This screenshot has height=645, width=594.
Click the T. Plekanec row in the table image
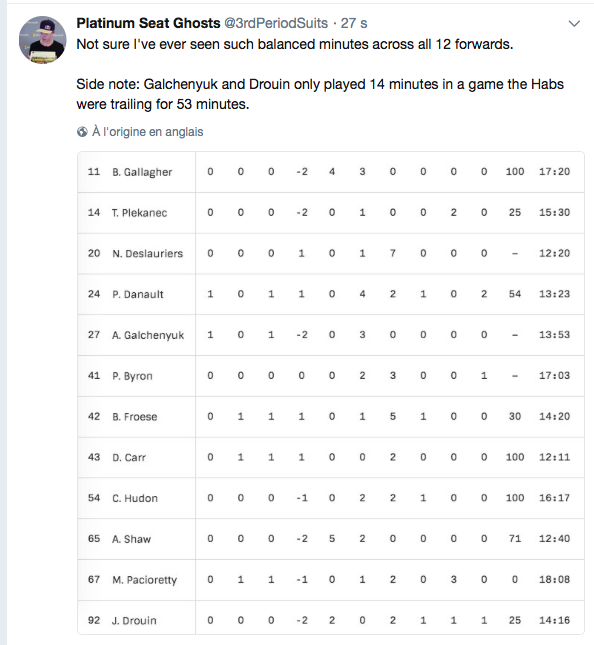pyautogui.click(x=331, y=213)
